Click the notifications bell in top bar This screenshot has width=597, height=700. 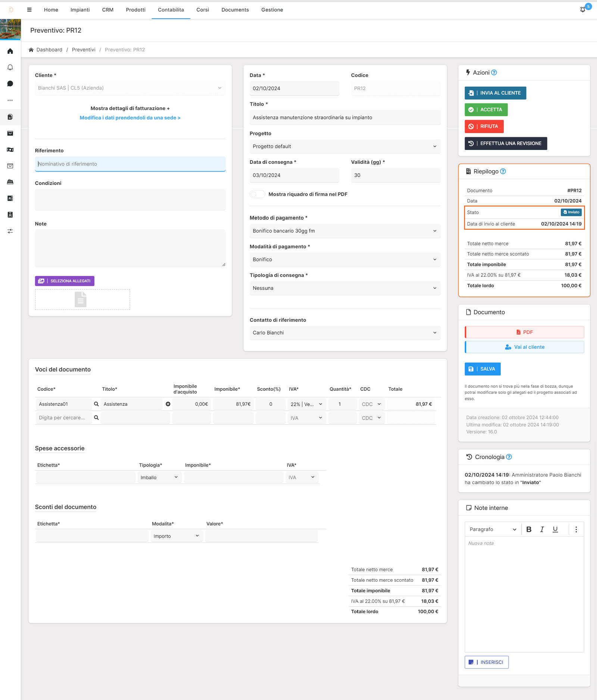pos(582,10)
